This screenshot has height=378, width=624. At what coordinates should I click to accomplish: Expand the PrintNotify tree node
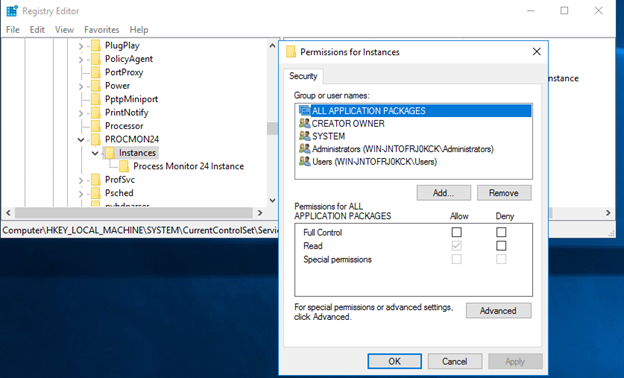81,113
